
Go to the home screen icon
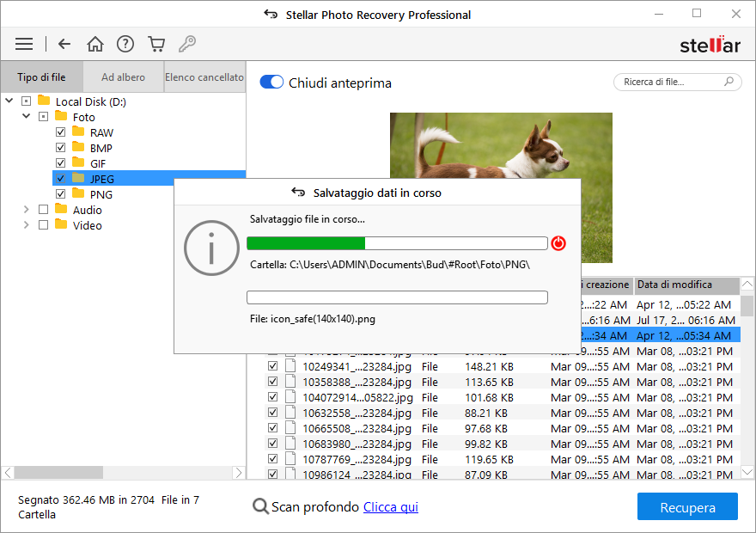(95, 44)
